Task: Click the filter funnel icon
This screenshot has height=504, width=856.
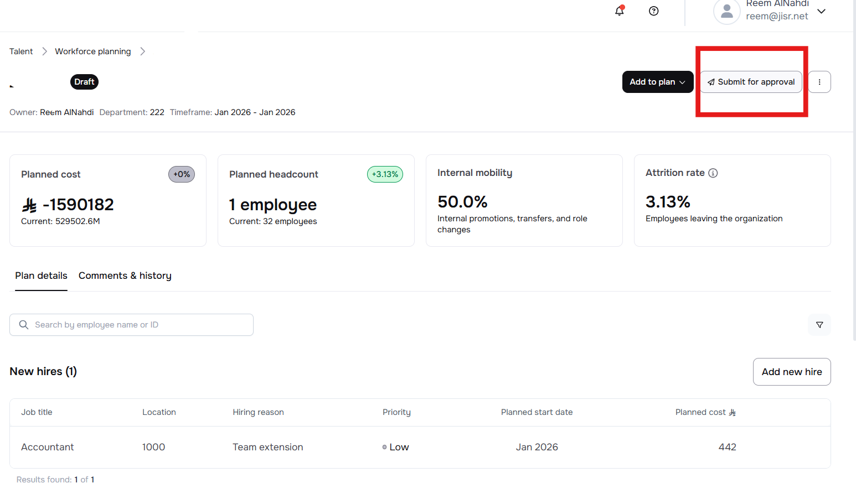Action: tap(819, 325)
